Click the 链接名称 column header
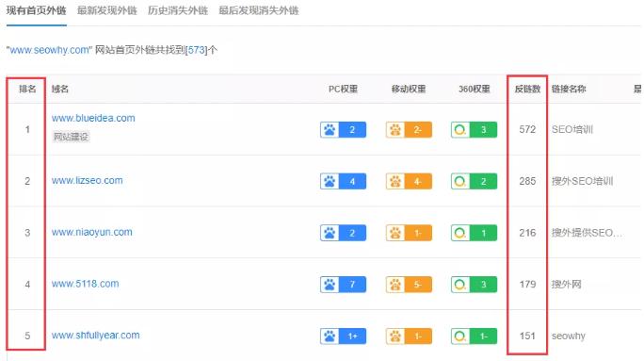The width and height of the screenshot is (644, 361). (x=569, y=89)
